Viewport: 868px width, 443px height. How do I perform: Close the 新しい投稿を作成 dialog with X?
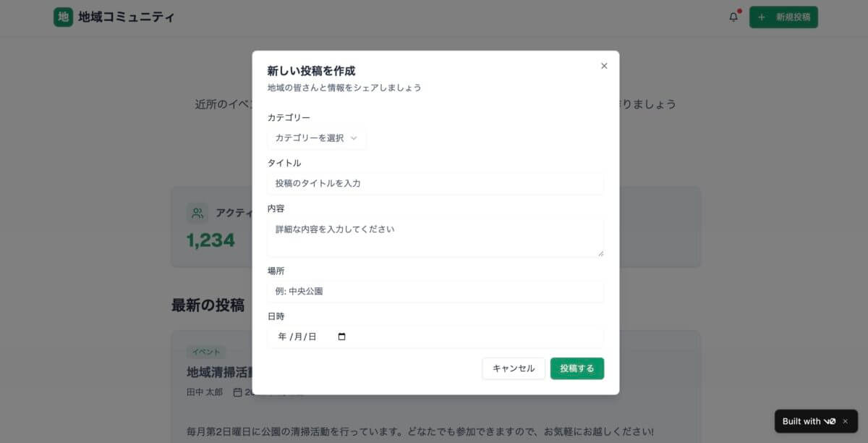(604, 66)
